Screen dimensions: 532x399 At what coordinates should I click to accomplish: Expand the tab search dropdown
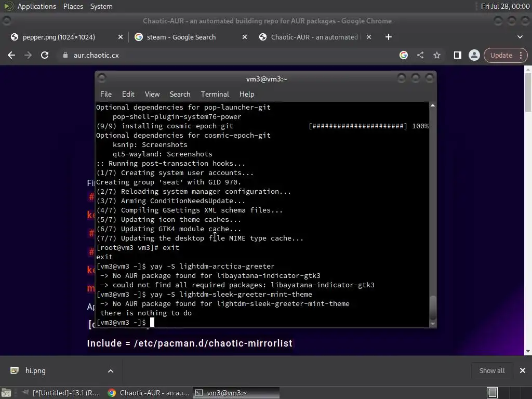coord(520,37)
